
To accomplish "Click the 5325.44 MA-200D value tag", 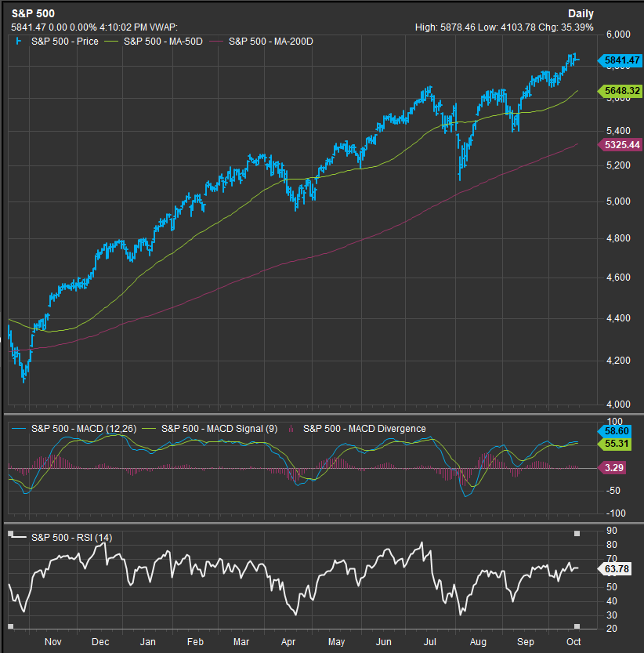I will 620,145.
